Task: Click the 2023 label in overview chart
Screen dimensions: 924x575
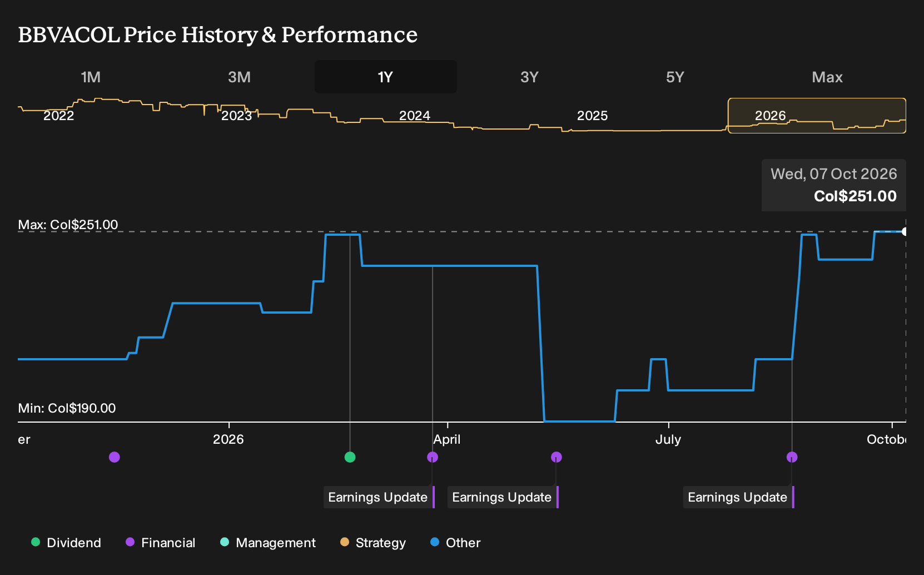Action: (236, 116)
